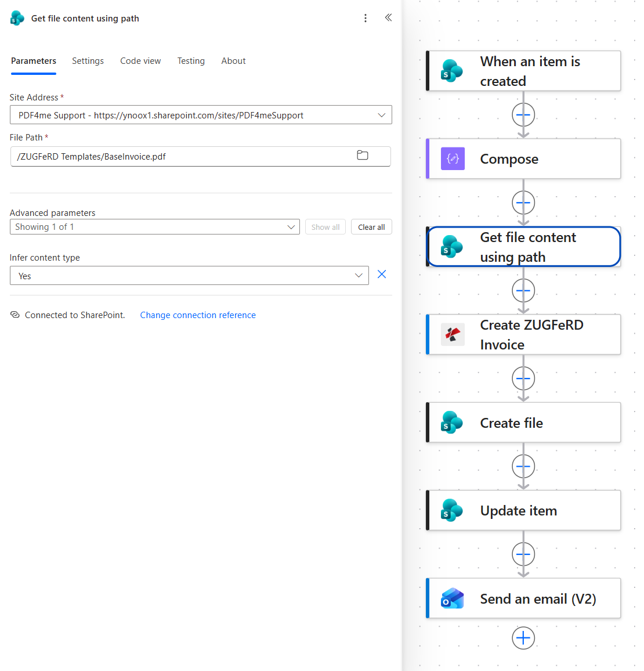Insert step between Compose and Get file content

523,203
